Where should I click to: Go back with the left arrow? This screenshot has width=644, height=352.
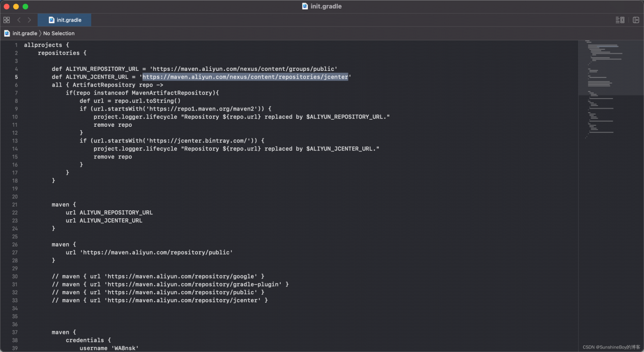point(19,20)
